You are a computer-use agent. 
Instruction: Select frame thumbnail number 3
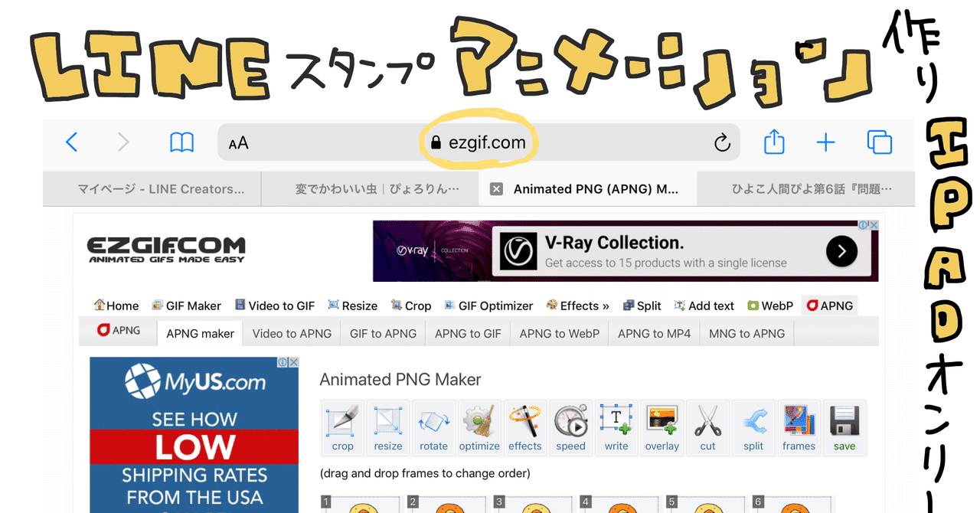[533, 505]
